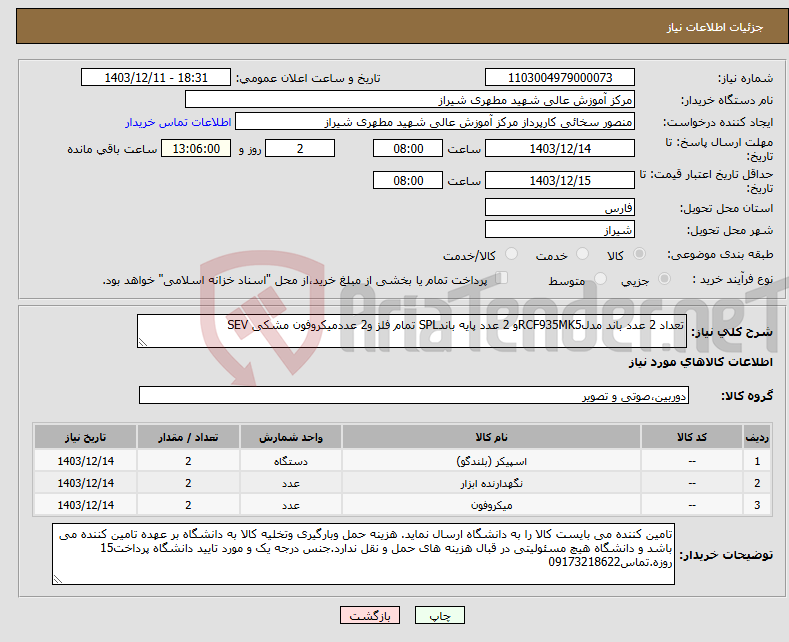Select the کالا radio button
This screenshot has height=642, width=789.
click(639, 254)
